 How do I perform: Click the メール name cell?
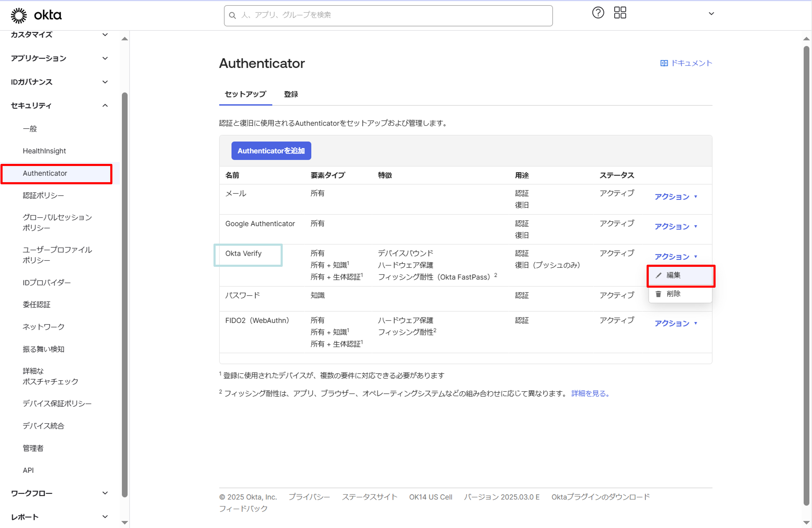236,193
